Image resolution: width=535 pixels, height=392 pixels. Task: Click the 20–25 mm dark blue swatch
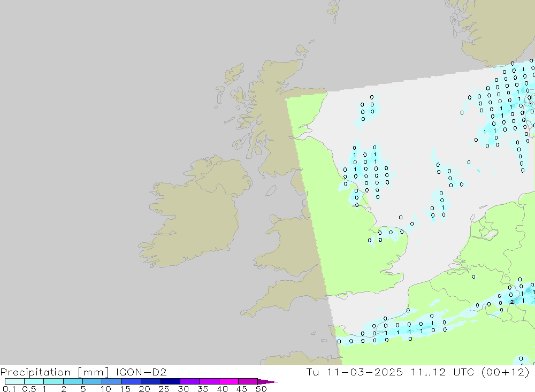(150, 381)
